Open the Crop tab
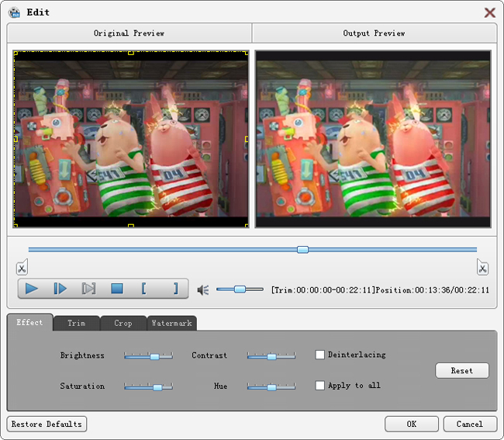 point(123,324)
